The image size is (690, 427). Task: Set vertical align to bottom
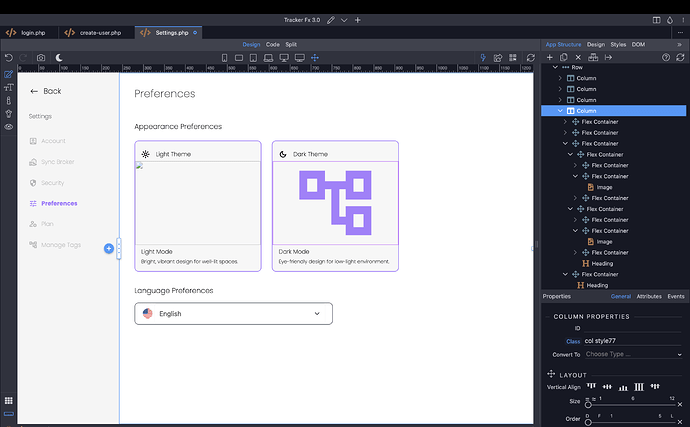(623, 387)
